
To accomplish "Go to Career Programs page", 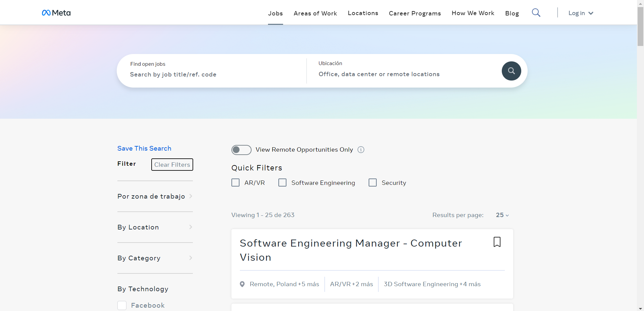I will [415, 13].
